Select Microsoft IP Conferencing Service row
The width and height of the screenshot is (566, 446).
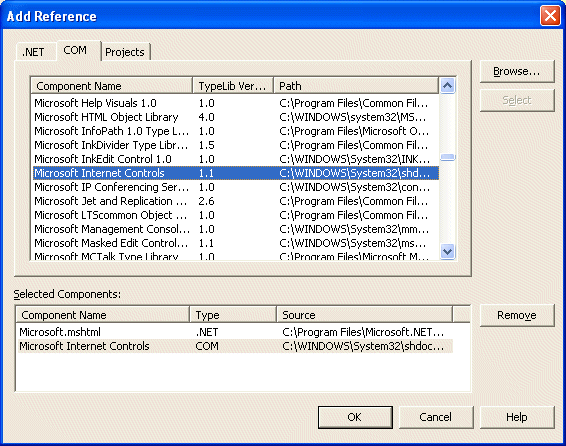point(236,187)
